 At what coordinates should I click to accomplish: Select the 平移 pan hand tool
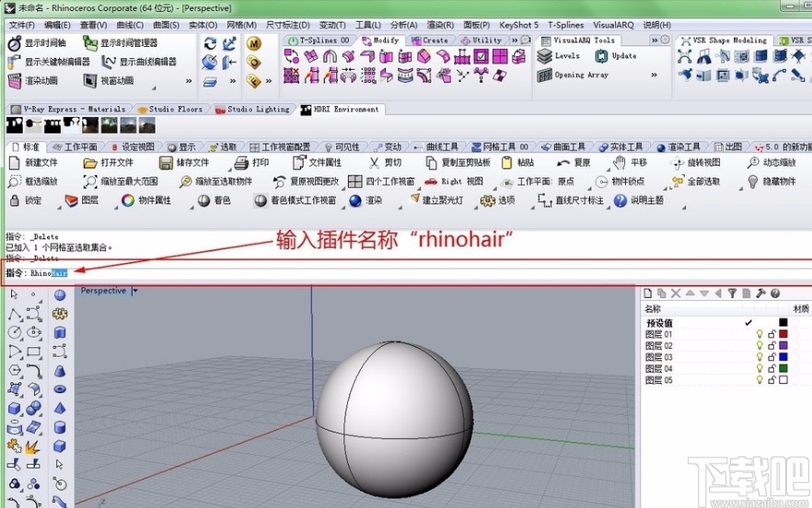pyautogui.click(x=620, y=163)
